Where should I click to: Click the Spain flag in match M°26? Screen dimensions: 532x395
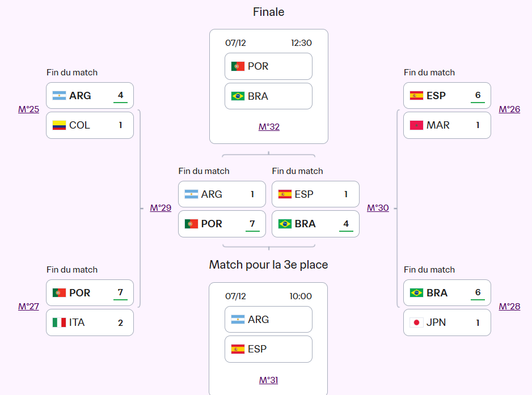[x=416, y=95]
